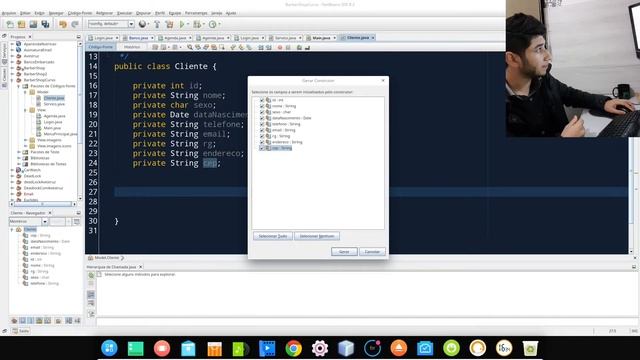This screenshot has height=360, width=640.
Task: Uncheck the 'sexo : char' field checkbox
Action: click(262, 112)
